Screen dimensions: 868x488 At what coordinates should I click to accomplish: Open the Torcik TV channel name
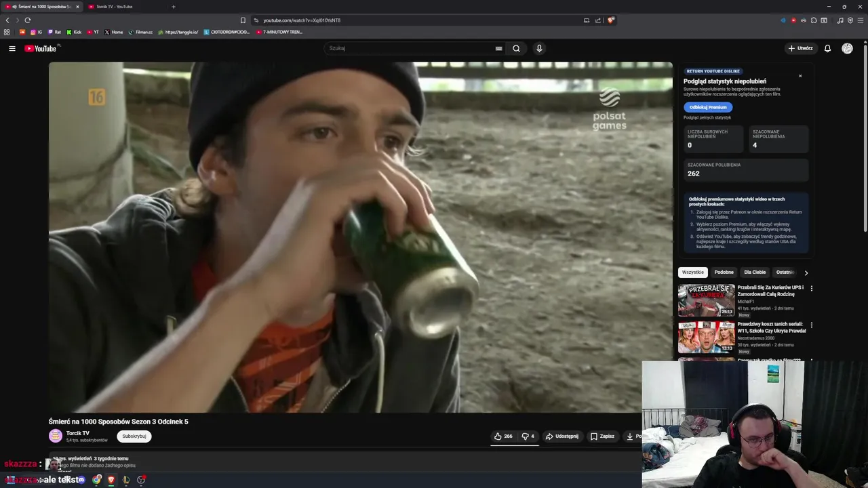tap(77, 433)
